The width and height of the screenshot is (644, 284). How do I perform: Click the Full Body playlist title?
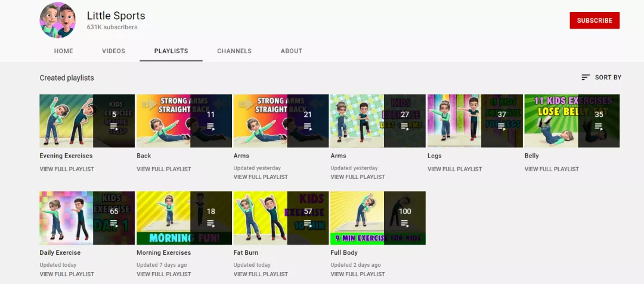(344, 253)
